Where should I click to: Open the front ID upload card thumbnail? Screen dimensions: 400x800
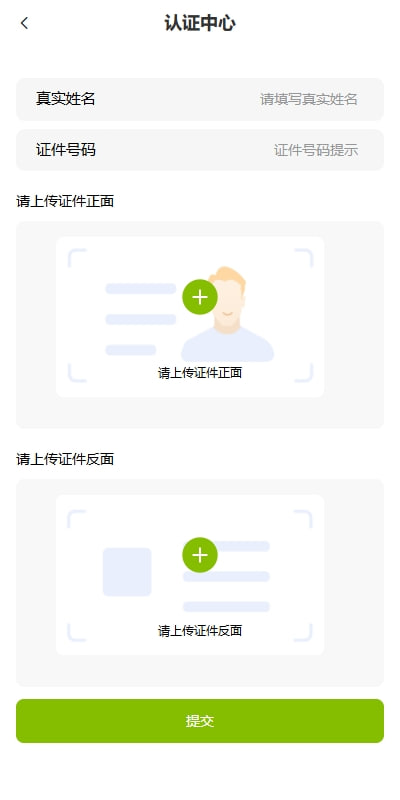[190, 317]
